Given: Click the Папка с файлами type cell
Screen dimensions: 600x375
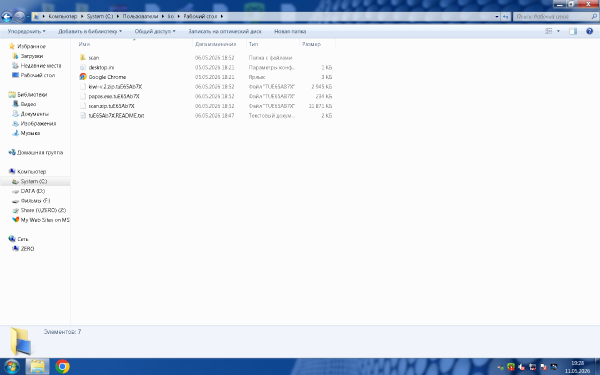Looking at the screenshot, I should click(270, 58).
